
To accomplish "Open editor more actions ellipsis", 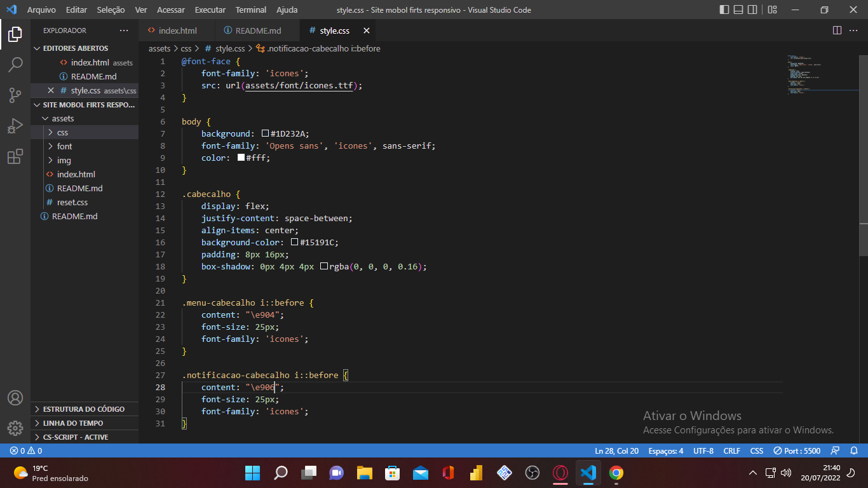I will (855, 30).
